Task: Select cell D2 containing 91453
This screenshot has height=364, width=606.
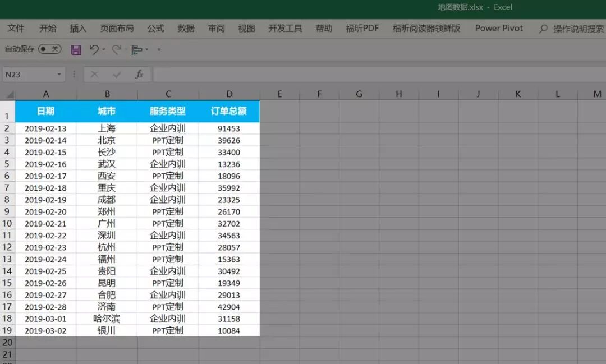Action: (x=229, y=128)
